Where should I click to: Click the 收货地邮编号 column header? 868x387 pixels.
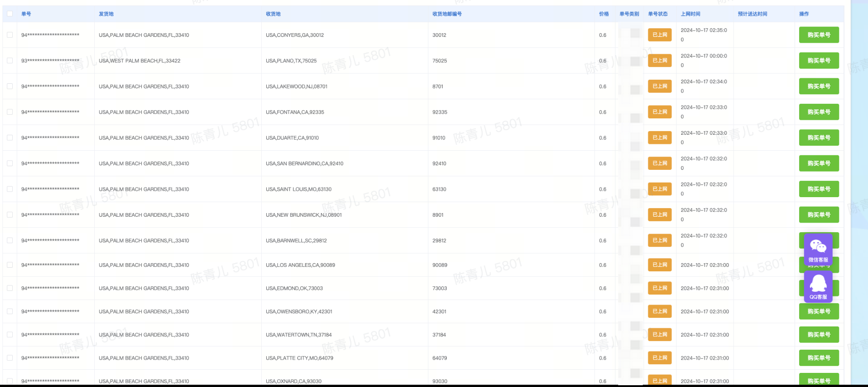click(x=447, y=14)
